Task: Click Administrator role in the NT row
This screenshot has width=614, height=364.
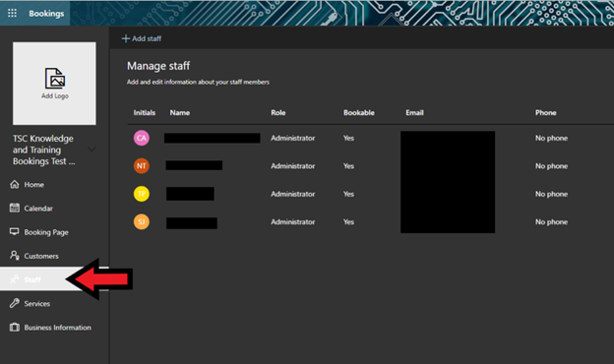Action: click(292, 166)
